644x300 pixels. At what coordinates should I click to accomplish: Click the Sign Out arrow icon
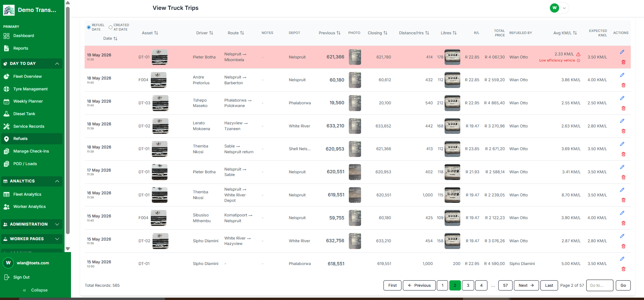[x=6, y=277]
